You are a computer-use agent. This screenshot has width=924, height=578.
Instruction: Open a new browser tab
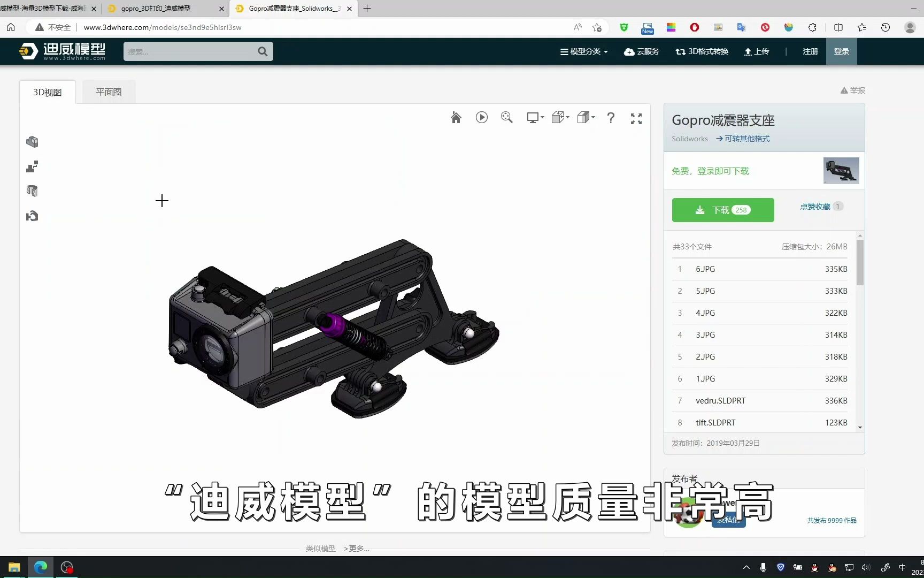tap(367, 9)
